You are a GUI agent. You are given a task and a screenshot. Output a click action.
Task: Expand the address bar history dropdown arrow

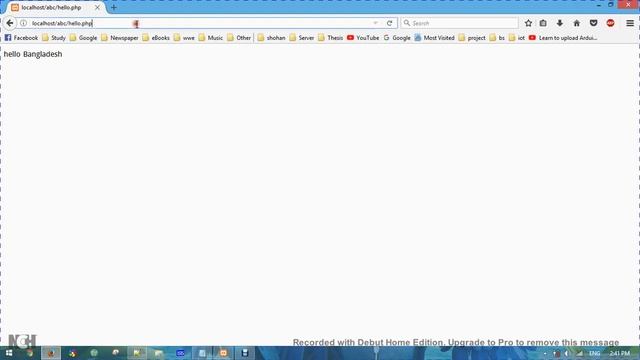coord(375,23)
